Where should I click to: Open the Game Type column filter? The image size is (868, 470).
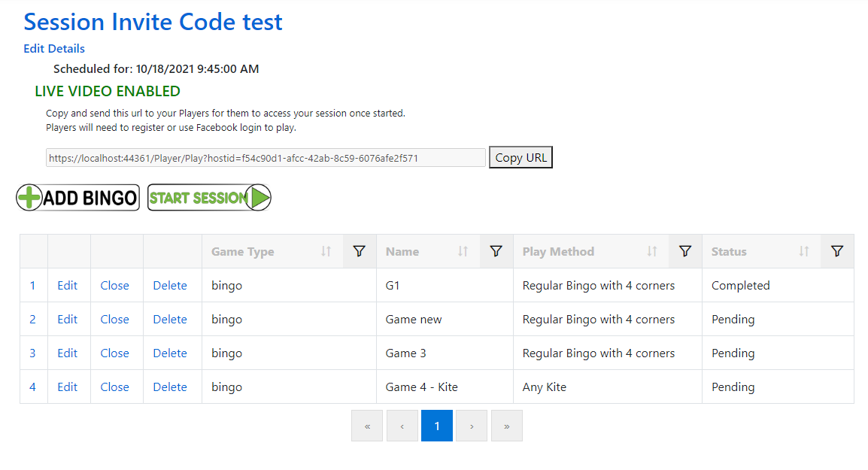pyautogui.click(x=359, y=252)
